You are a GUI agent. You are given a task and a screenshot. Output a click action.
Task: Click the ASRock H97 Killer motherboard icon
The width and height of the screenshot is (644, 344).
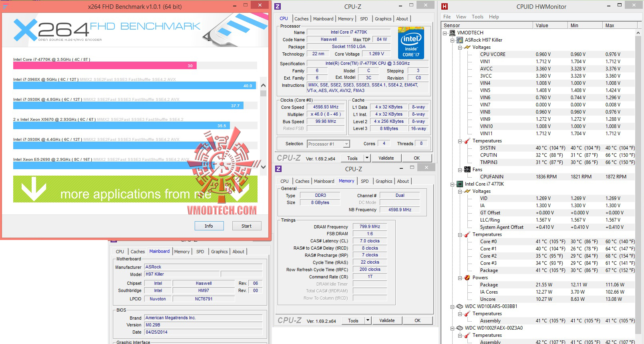pos(460,40)
